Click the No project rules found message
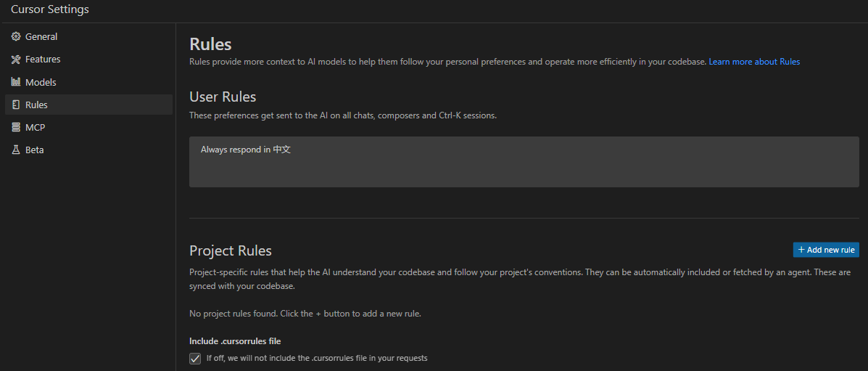The width and height of the screenshot is (868, 371). 305,314
